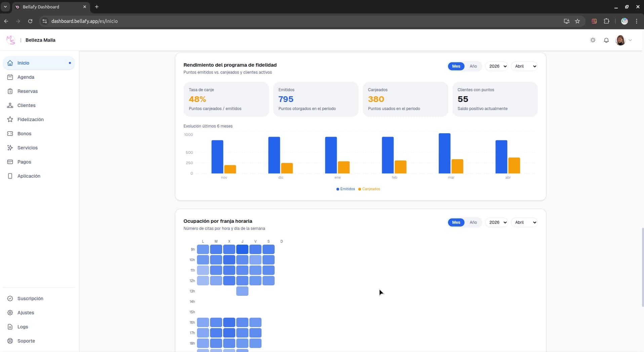Select the Reservas sidebar item
The width and height of the screenshot is (644, 352).
tap(27, 91)
